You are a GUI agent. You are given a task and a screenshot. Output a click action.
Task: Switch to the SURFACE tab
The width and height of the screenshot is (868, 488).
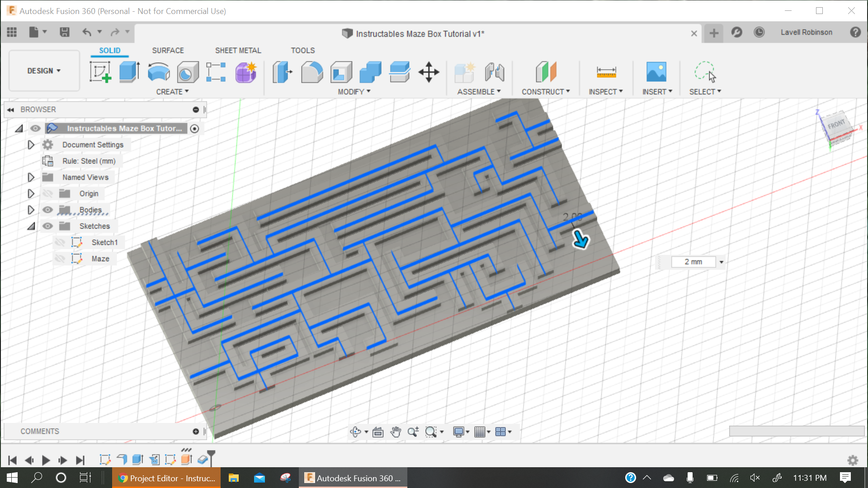point(168,50)
